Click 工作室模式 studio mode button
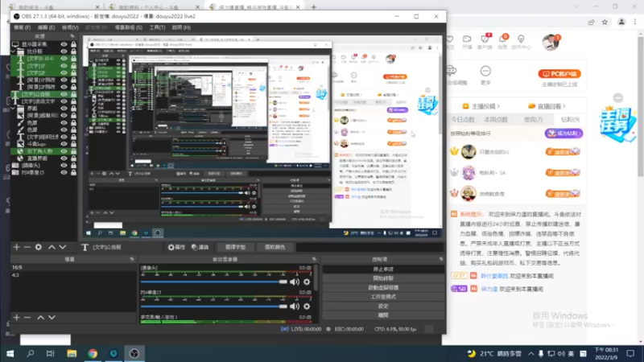 [x=383, y=297]
